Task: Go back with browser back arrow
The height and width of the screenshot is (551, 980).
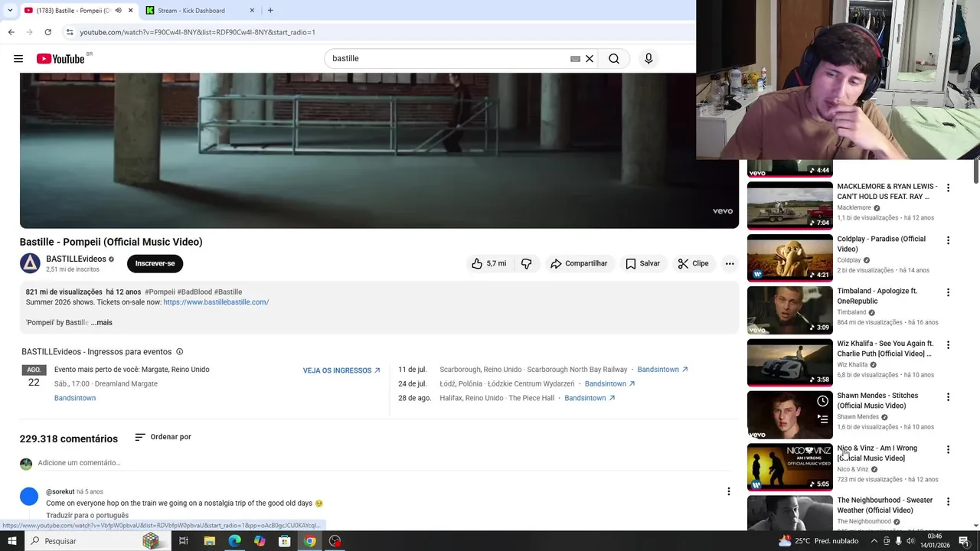Action: coord(11,32)
